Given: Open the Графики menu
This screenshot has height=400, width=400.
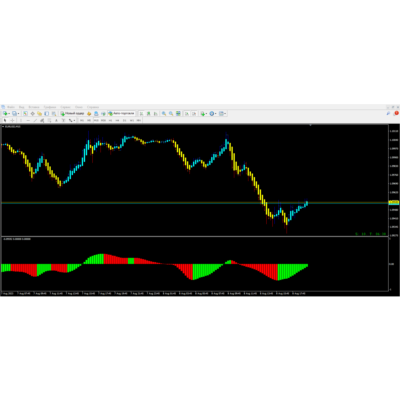Looking at the screenshot, I should pos(50,107).
